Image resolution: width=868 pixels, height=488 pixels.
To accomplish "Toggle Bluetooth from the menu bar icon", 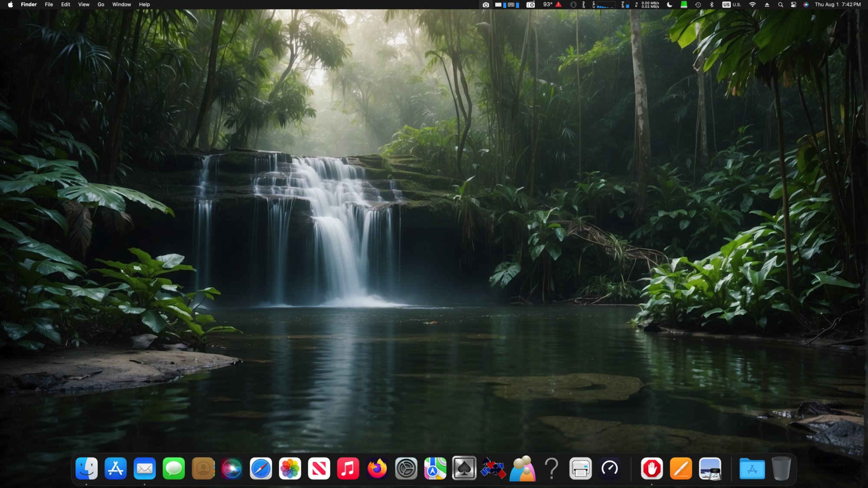I will (x=711, y=4).
